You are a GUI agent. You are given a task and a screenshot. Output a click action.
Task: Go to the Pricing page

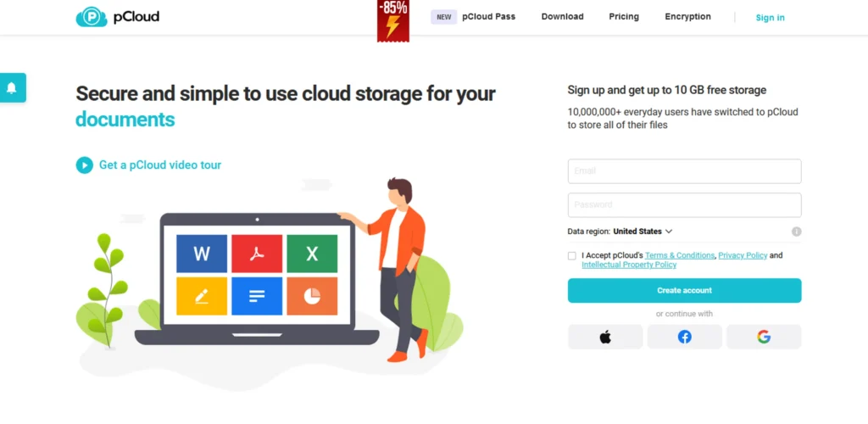pyautogui.click(x=624, y=17)
